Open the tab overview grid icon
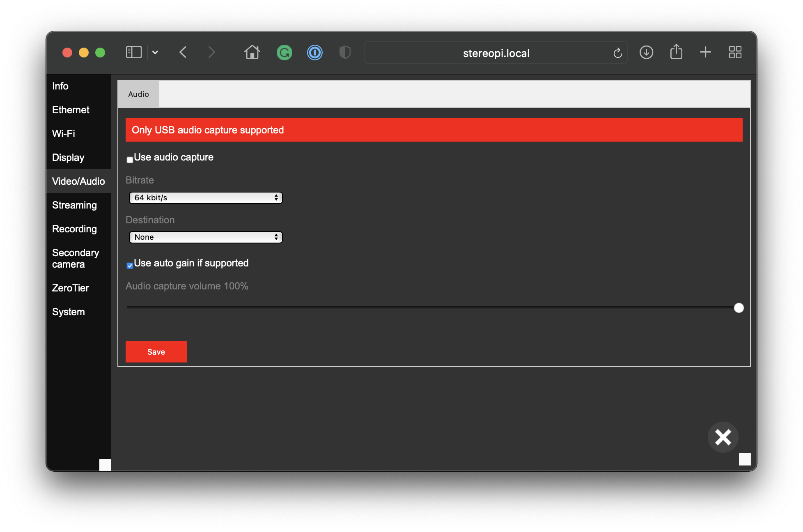The height and width of the screenshot is (532, 803). [735, 53]
